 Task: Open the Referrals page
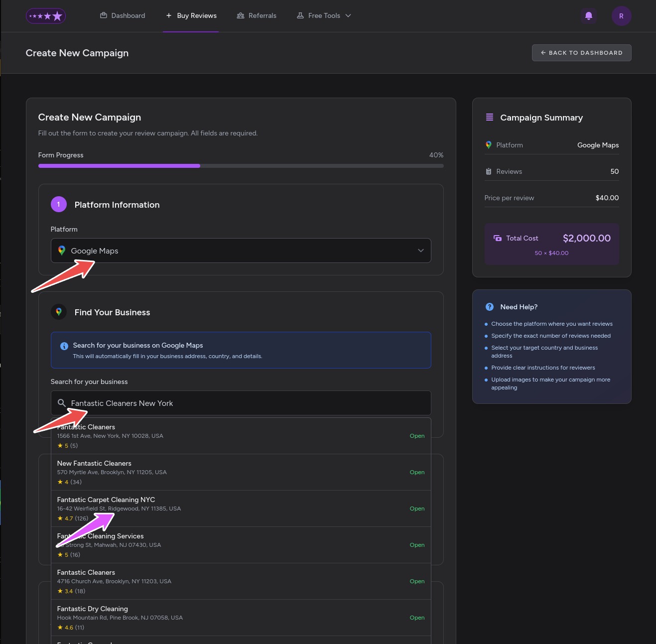pyautogui.click(x=257, y=15)
